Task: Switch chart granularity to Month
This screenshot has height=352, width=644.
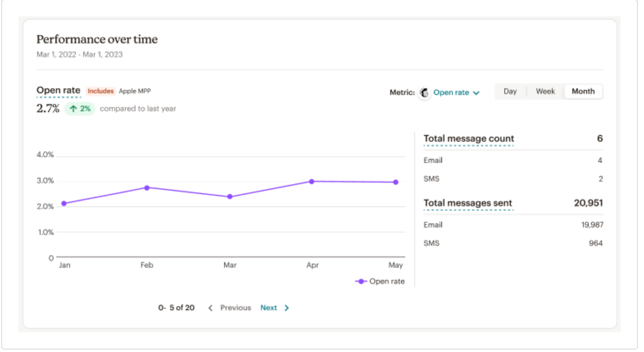Action: point(583,91)
